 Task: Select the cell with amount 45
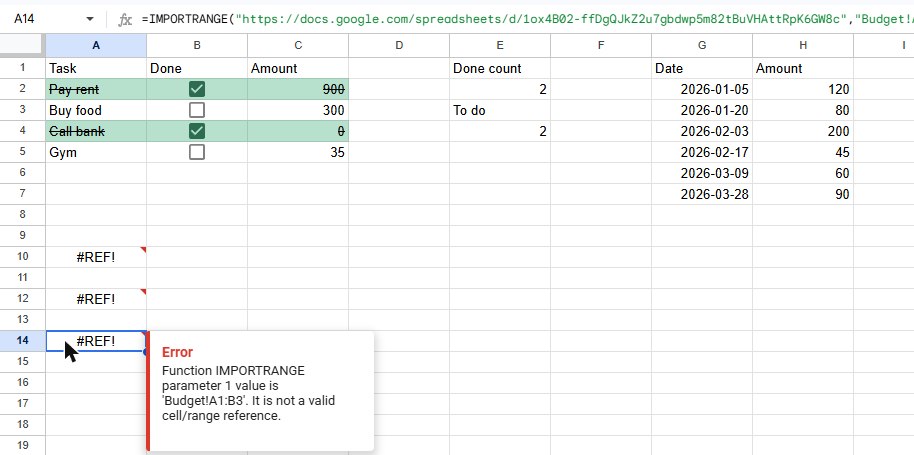tap(803, 152)
